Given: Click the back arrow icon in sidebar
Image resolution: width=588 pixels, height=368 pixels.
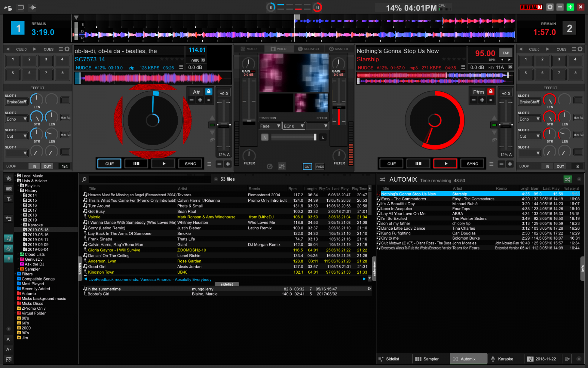Looking at the screenshot, I should pos(9,219).
